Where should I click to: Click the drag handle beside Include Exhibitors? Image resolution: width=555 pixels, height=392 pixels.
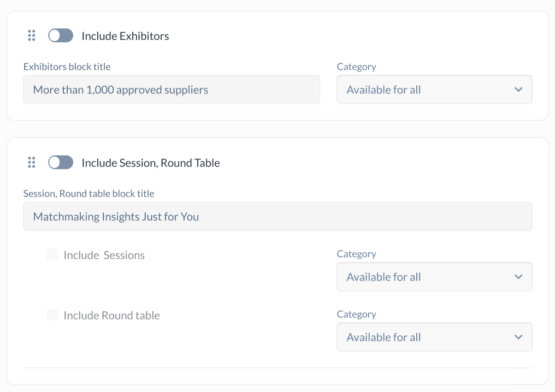tap(32, 36)
